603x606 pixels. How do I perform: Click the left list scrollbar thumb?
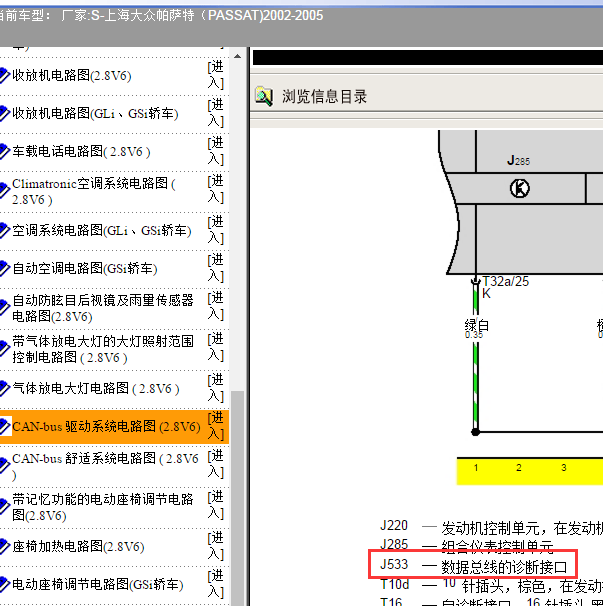tap(237, 498)
